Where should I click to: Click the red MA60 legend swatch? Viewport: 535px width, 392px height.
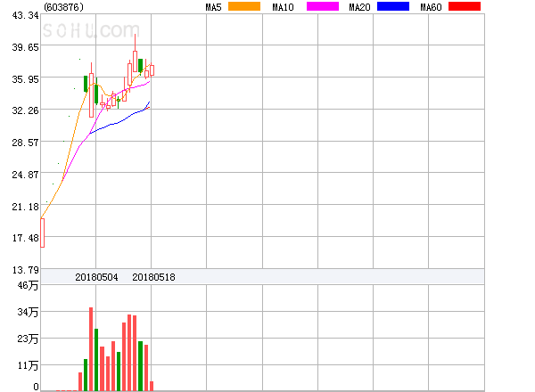click(465, 6)
